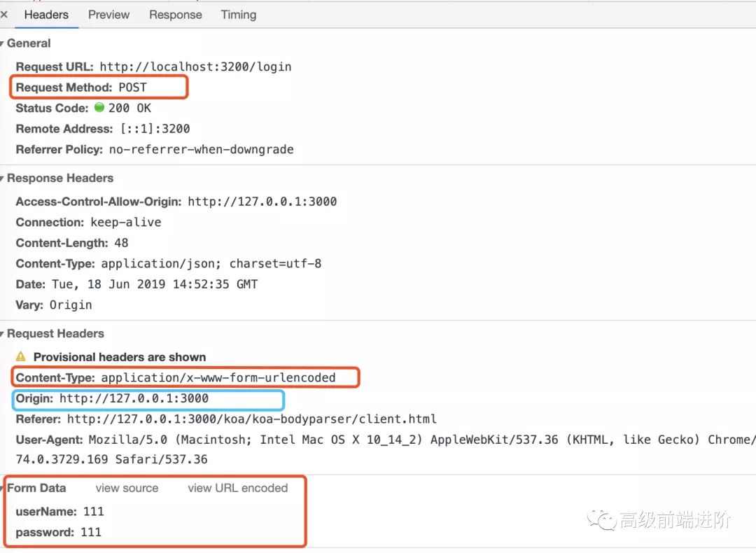Open the Timing tab
Image resolution: width=756 pixels, height=553 pixels.
(239, 15)
